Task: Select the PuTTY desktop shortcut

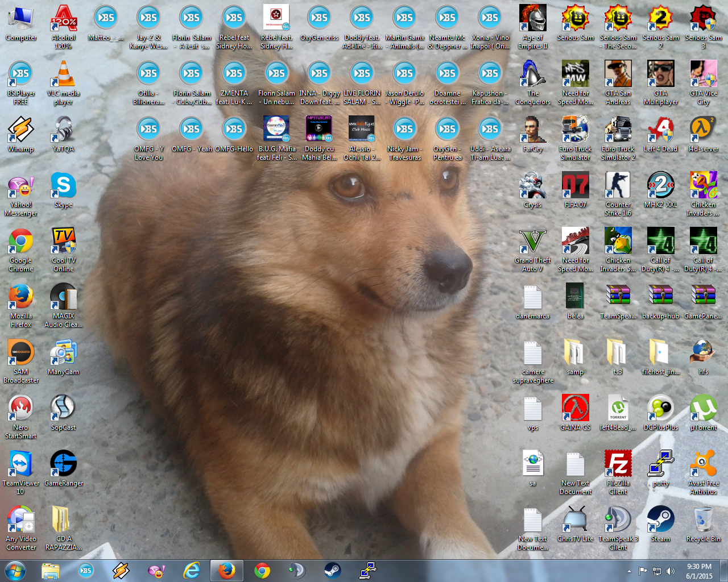Action: [660, 465]
